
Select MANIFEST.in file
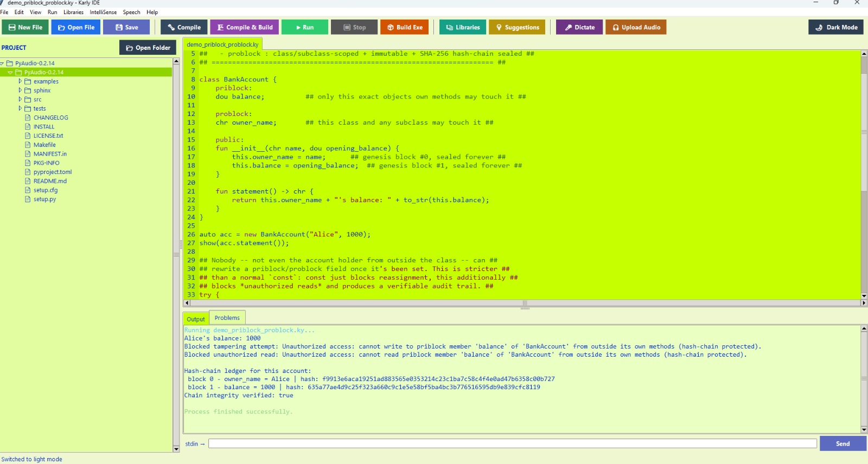[50, 154]
